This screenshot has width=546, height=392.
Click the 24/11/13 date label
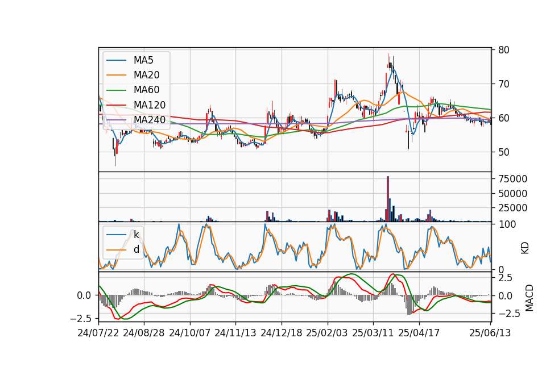(235, 333)
